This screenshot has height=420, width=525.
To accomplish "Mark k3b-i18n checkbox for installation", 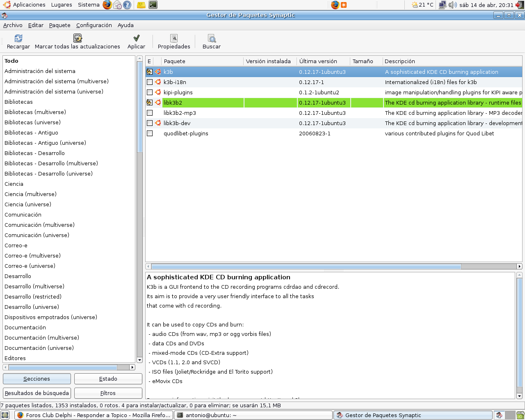I will (150, 82).
